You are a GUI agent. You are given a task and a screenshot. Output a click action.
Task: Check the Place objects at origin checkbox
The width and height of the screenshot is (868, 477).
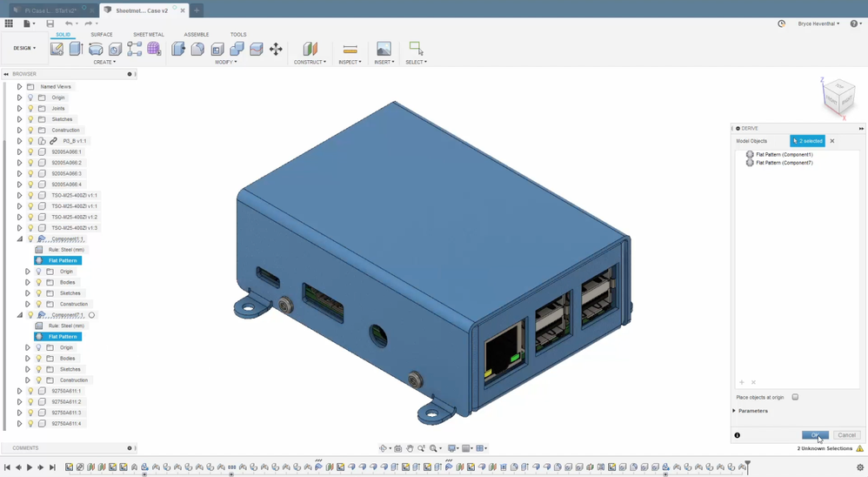[795, 397]
